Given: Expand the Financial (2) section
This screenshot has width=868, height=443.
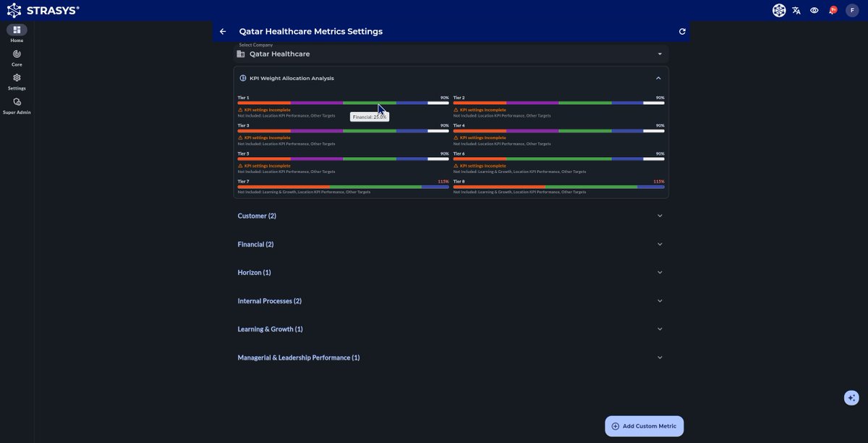Looking at the screenshot, I should click(x=451, y=244).
